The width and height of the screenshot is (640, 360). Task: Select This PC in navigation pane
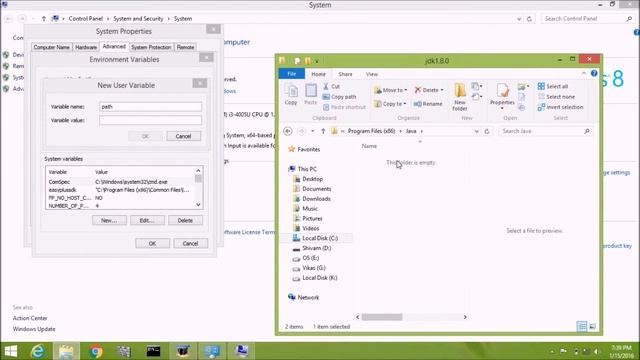click(x=302, y=169)
